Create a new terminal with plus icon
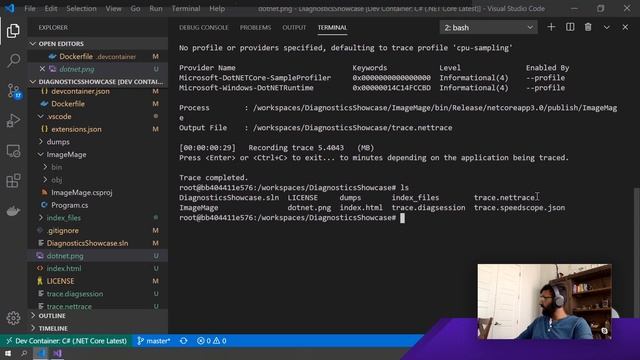Viewport: 640px width, 360px height. pyautogui.click(x=551, y=27)
